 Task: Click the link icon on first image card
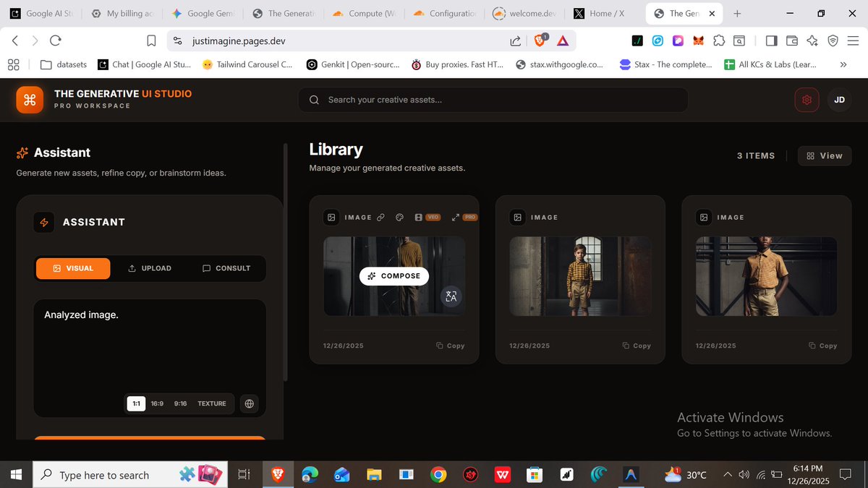click(x=380, y=217)
